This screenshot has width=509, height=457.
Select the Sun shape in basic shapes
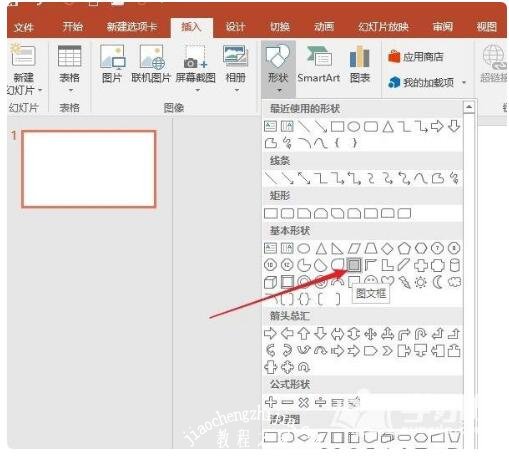coord(421,283)
